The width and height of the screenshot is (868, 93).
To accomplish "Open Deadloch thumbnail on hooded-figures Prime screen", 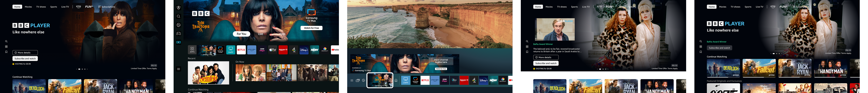I will pyautogui.click(x=29, y=86).
